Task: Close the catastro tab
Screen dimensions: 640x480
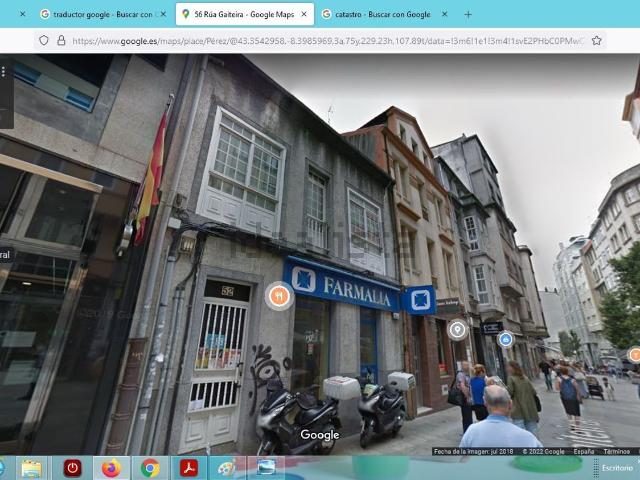Action: 444,15
